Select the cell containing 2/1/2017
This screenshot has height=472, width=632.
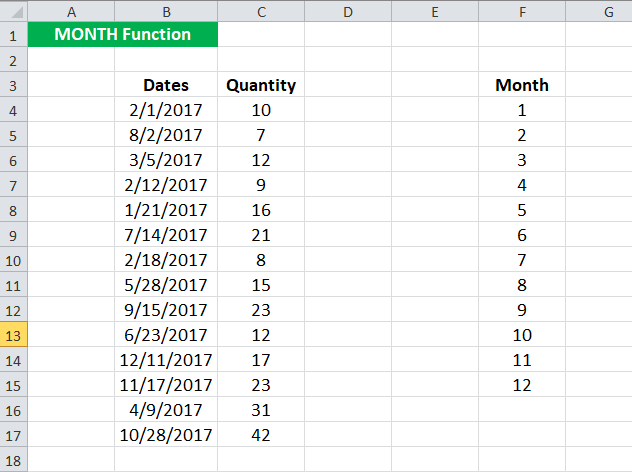pos(166,110)
